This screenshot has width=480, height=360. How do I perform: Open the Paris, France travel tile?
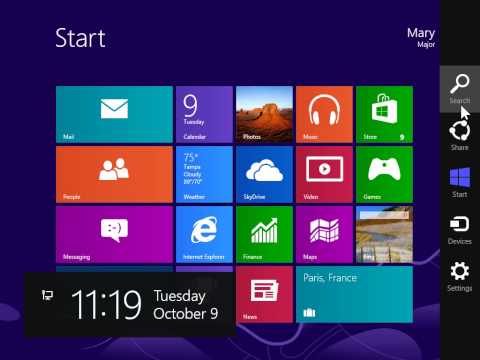pos(354,294)
